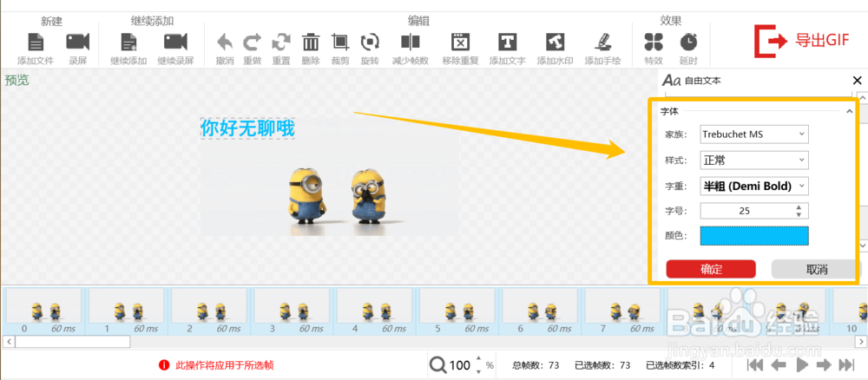The height and width of the screenshot is (380, 868).
Task: Click the 总帧数: 73 status text
Action: click(x=536, y=365)
